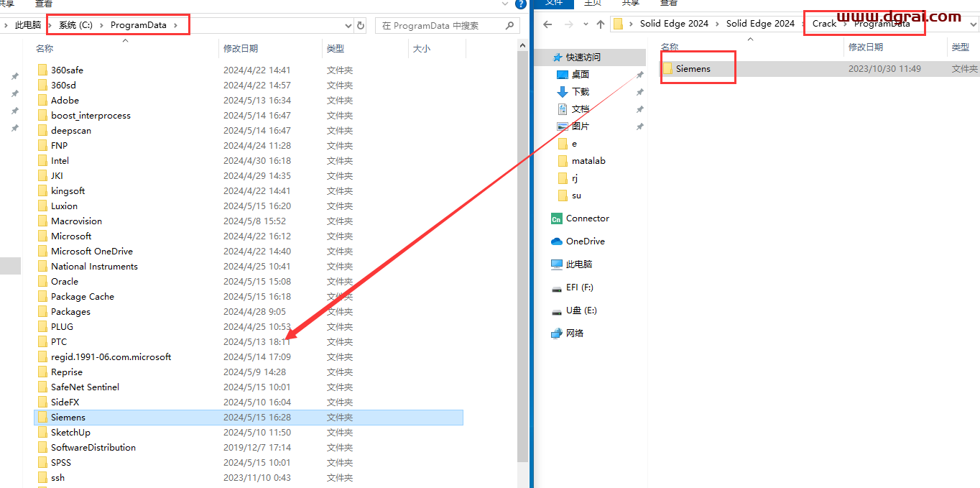Viewport: 980px width, 488px height.
Task: Open EFI (F:) drive
Action: [x=579, y=287]
